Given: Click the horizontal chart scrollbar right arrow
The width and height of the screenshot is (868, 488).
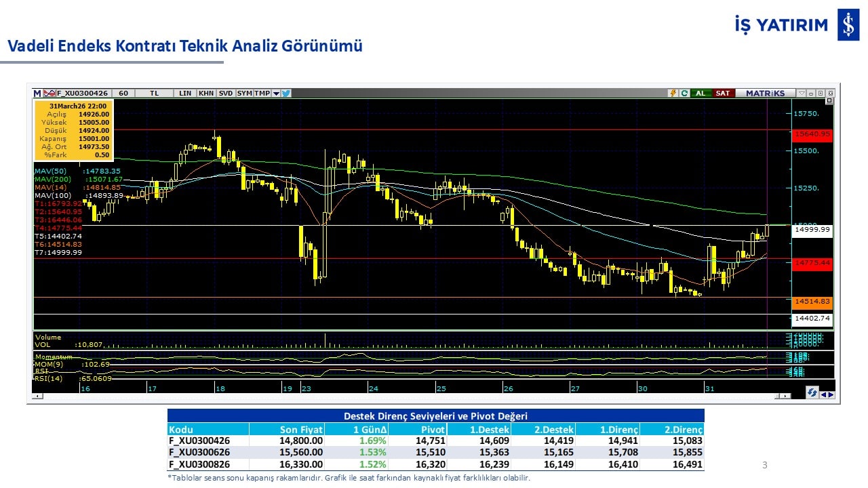Looking at the screenshot, I should [786, 396].
